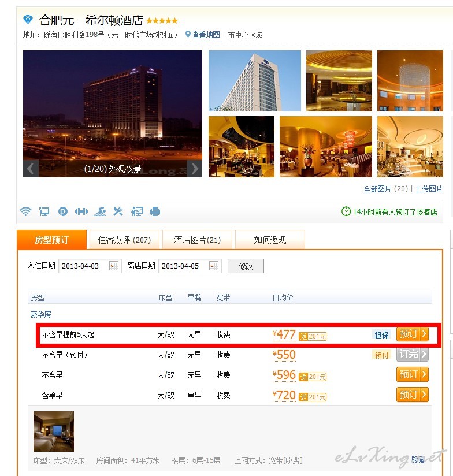Click the WiFi amenity icon
The width and height of the screenshot is (453, 476).
26,211
